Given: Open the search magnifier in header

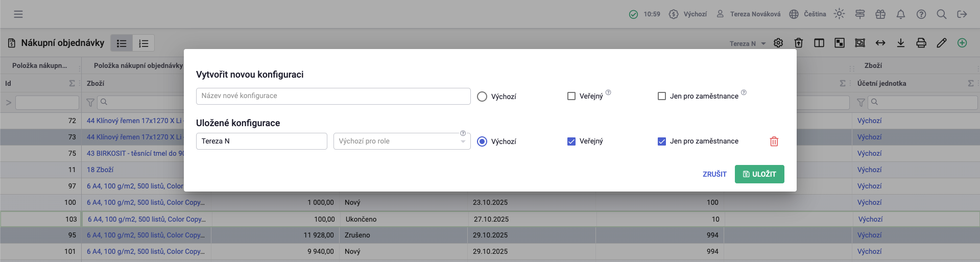Looking at the screenshot, I should 941,14.
